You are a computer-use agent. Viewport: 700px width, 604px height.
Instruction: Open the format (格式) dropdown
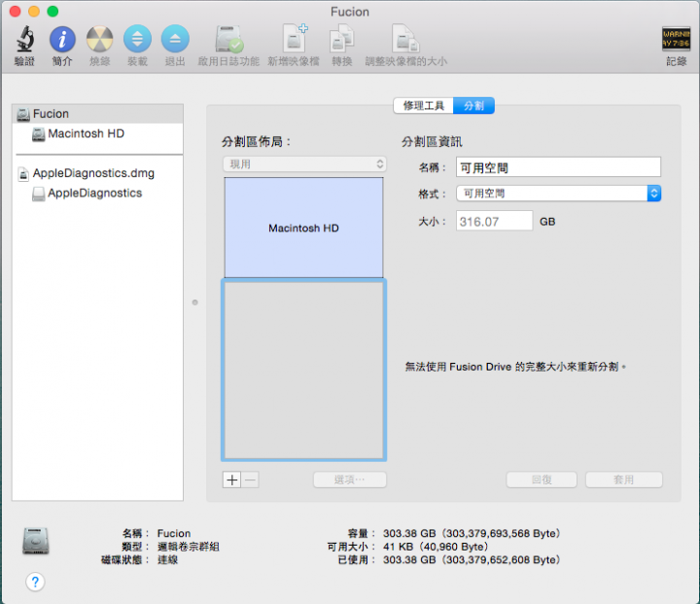point(558,194)
